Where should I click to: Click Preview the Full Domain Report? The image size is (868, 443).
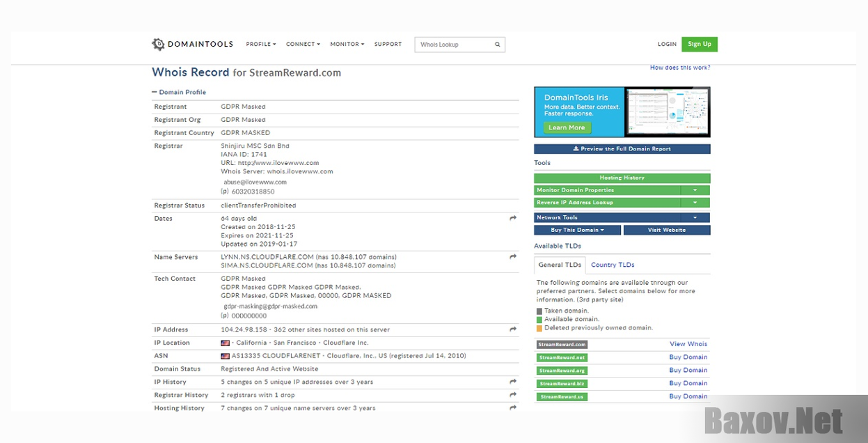(x=622, y=149)
